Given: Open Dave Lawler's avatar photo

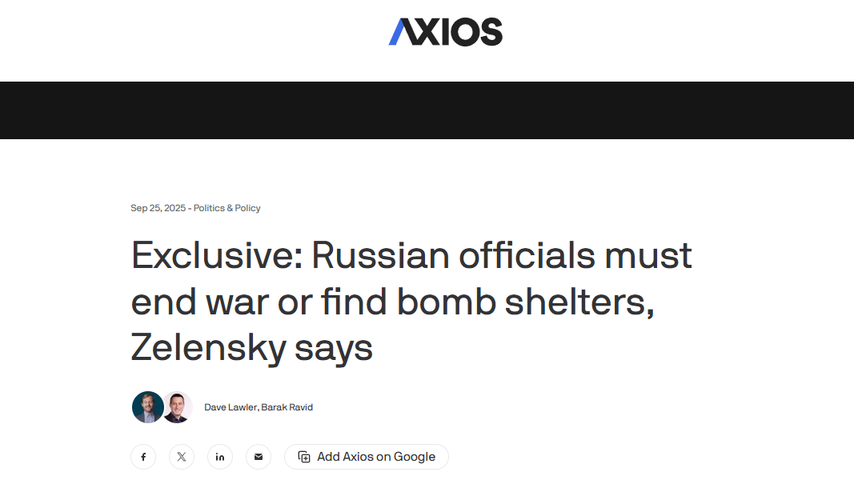Looking at the screenshot, I should click(x=147, y=407).
